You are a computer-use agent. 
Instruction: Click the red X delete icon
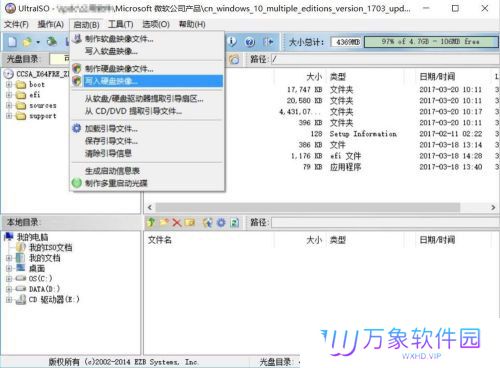pos(177,222)
